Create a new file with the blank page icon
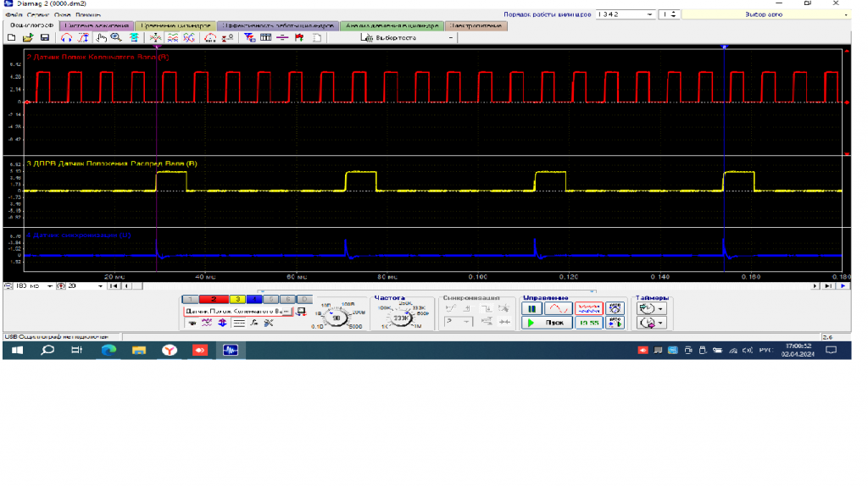Image resolution: width=868 pixels, height=487 pixels. (12, 37)
